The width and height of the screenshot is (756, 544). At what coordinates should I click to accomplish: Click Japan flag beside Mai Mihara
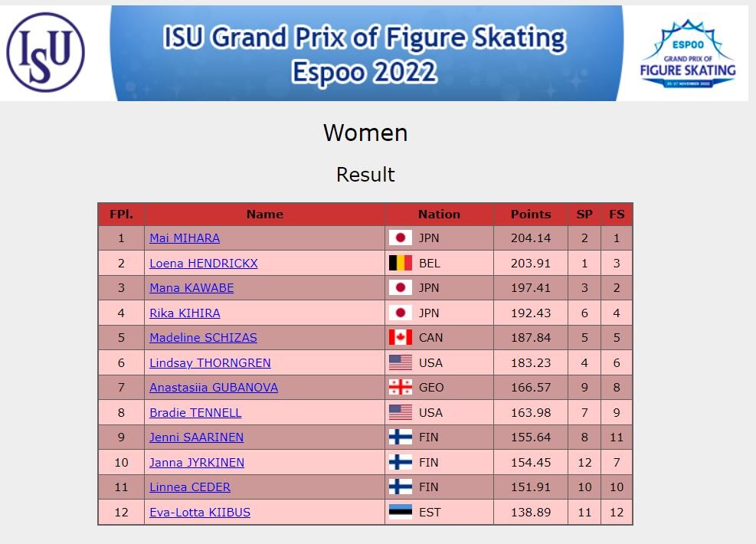[x=400, y=238]
